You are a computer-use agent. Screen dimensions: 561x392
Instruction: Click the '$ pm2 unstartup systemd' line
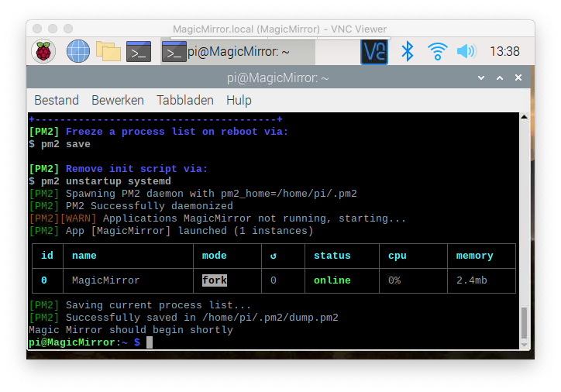pos(100,181)
